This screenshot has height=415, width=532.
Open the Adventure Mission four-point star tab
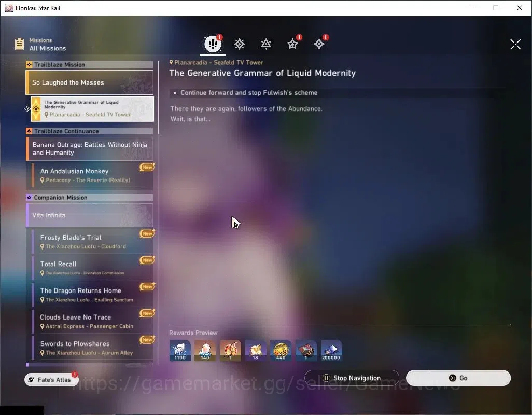point(319,44)
